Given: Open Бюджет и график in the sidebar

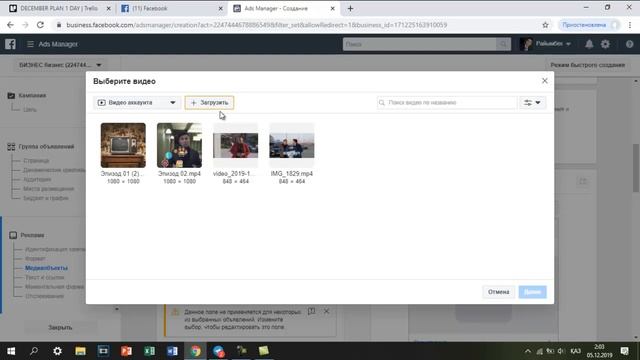Looking at the screenshot, I should [x=46, y=198].
